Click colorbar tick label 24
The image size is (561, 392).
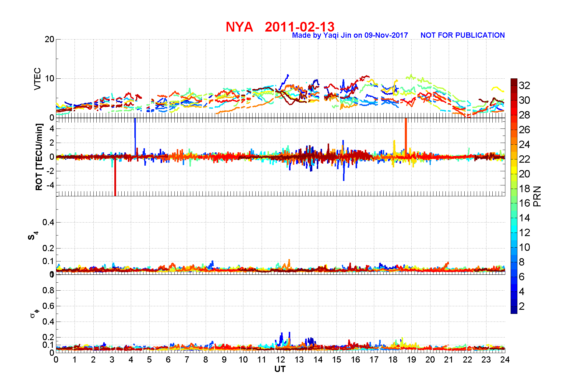click(x=524, y=144)
